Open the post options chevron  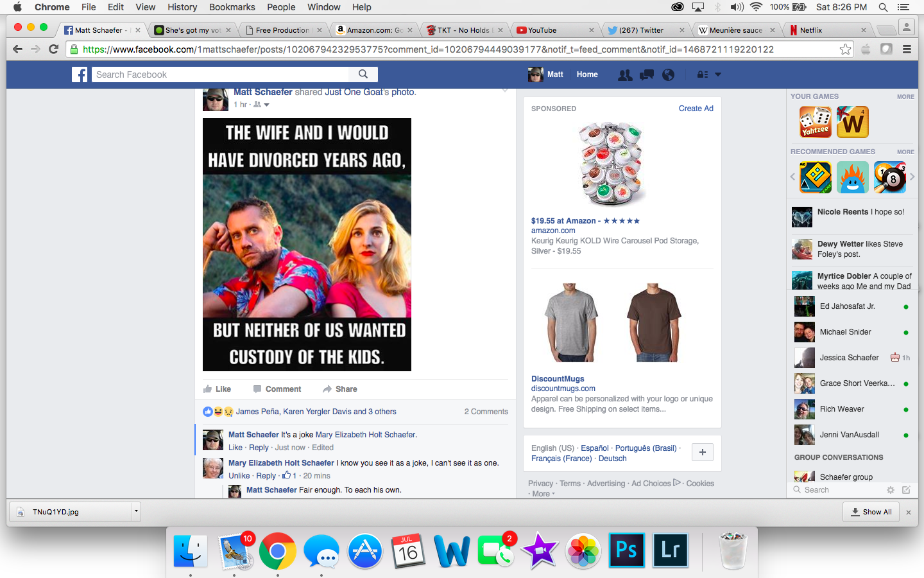[x=505, y=91]
